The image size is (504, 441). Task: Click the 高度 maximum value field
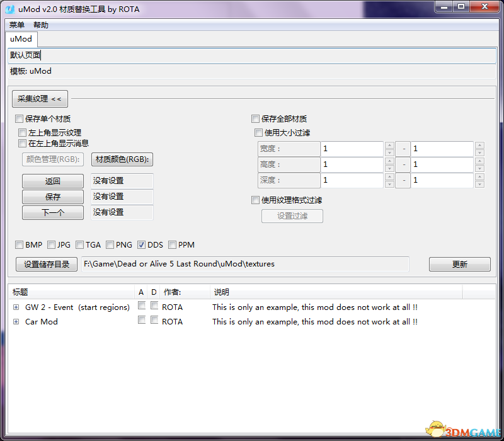tap(442, 164)
